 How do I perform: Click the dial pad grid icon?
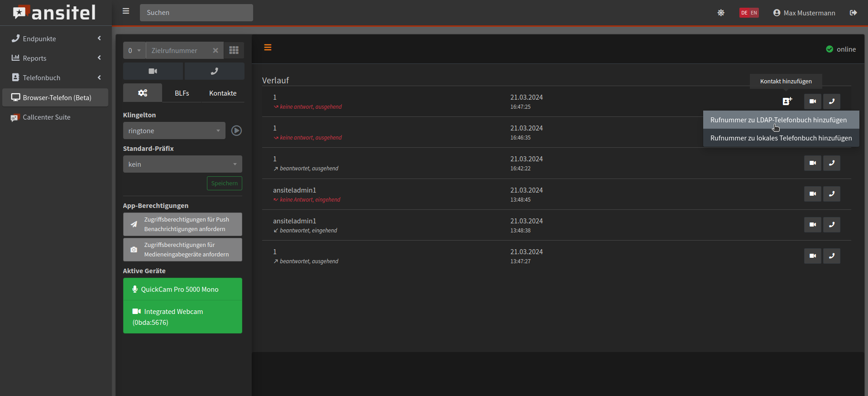coord(234,50)
